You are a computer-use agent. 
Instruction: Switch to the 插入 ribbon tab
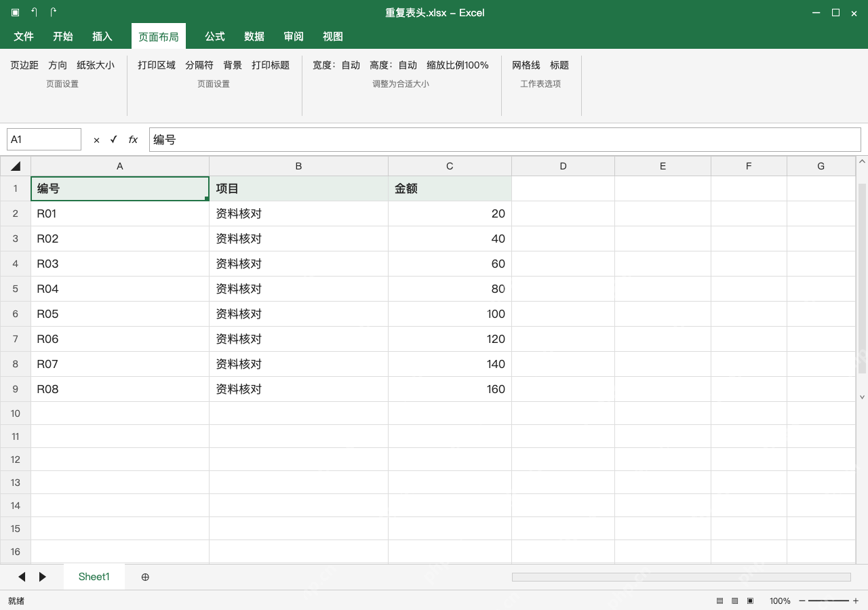102,37
